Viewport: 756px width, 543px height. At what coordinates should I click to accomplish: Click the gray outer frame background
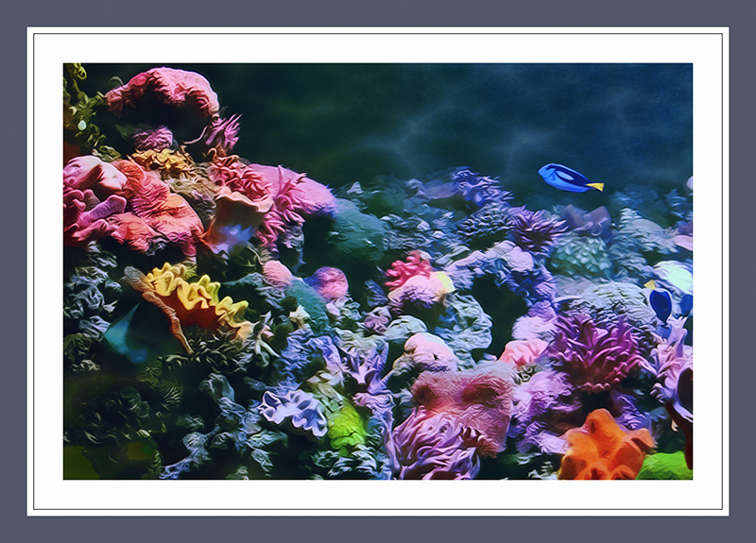click(x=378, y=11)
